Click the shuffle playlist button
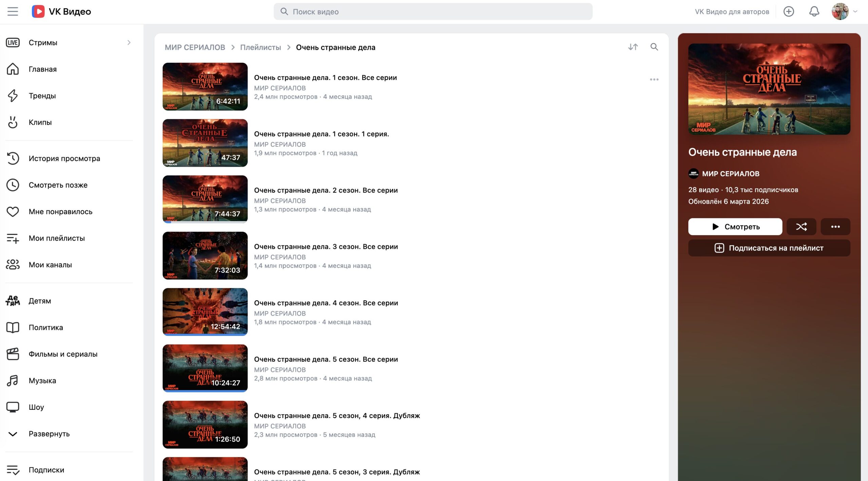868x481 pixels. [801, 226]
